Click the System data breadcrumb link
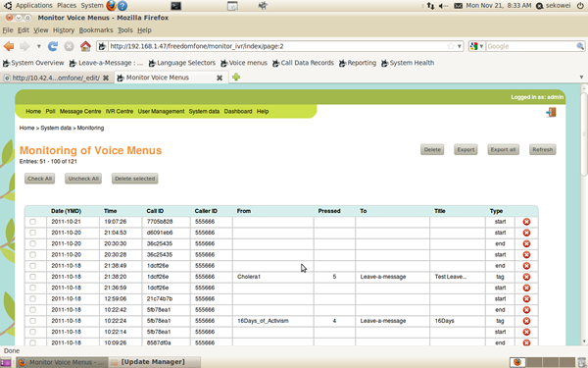This screenshot has height=368, width=588. pyautogui.click(x=56, y=128)
